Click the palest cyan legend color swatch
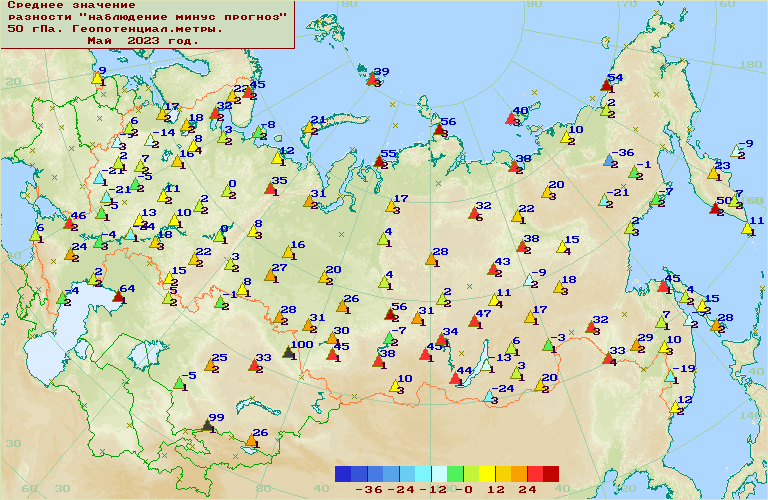 (439, 474)
